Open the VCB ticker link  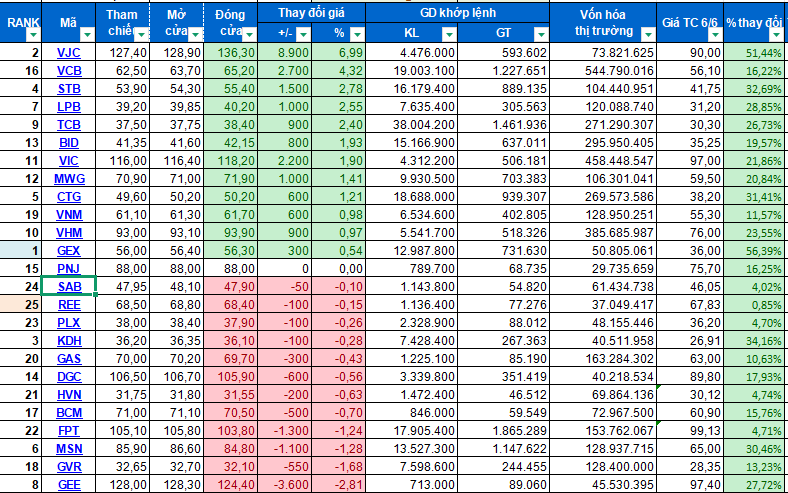point(69,71)
